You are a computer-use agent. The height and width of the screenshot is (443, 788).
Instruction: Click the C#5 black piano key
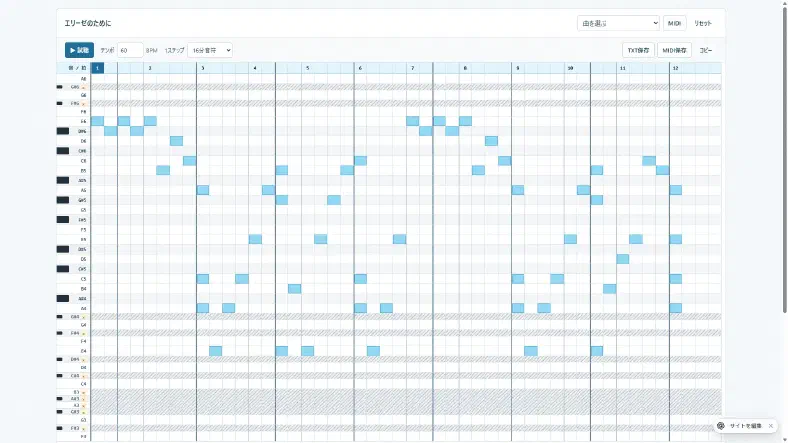pyautogui.click(x=63, y=269)
